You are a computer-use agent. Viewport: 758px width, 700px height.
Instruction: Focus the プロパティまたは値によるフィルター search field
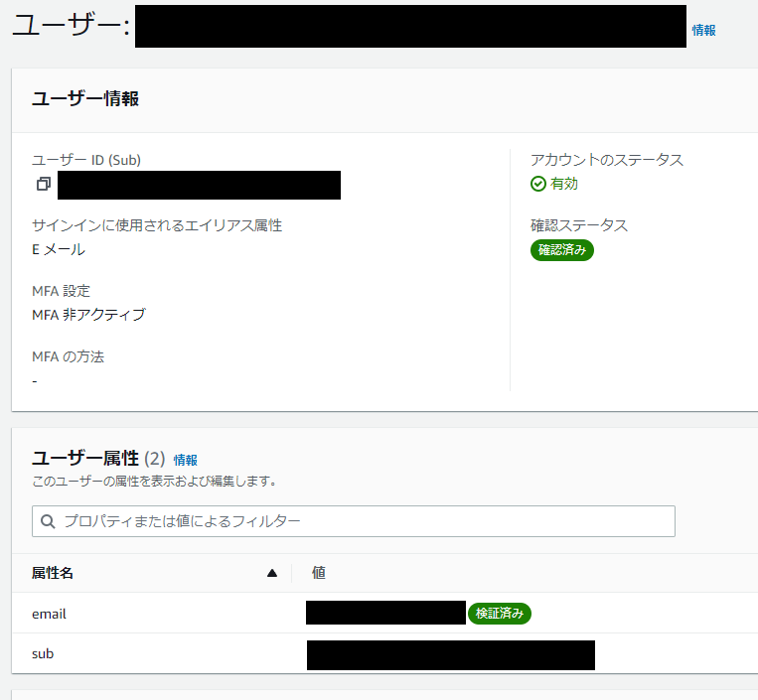click(x=354, y=521)
